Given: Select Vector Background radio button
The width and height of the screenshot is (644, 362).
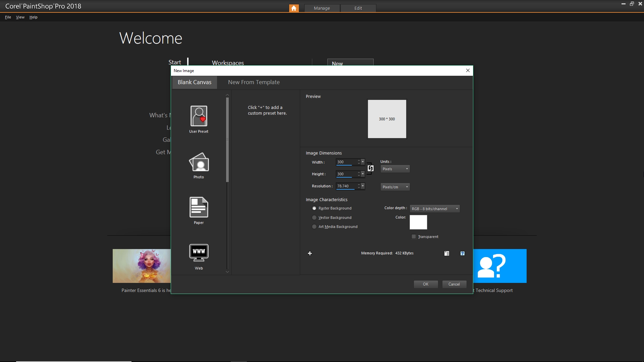Looking at the screenshot, I should tap(314, 218).
